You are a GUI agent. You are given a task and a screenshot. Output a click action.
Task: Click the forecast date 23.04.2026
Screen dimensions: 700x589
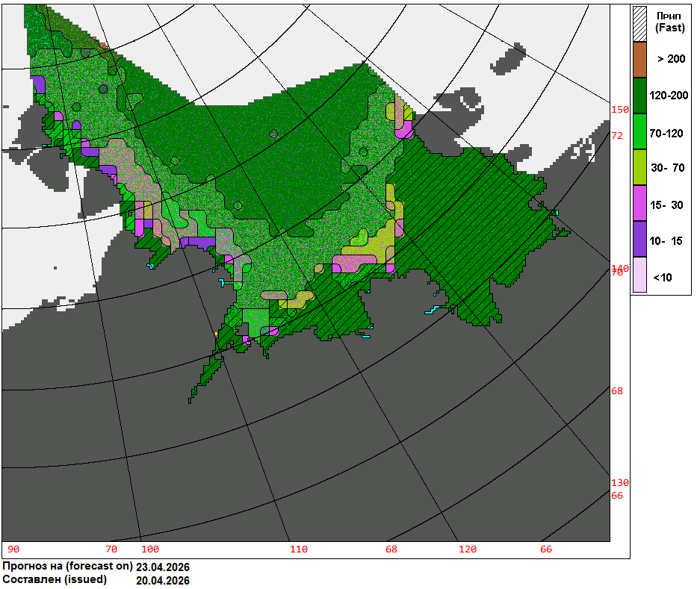point(163,567)
